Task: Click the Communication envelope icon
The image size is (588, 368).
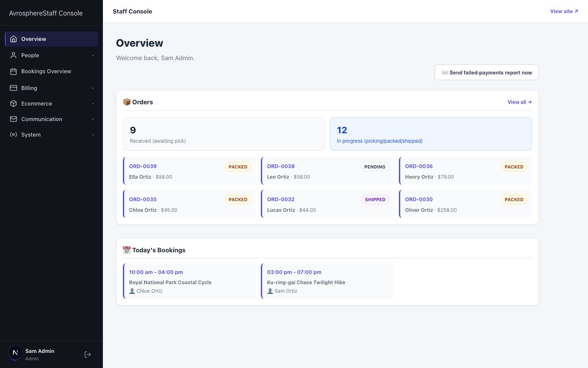Action: coord(13,119)
